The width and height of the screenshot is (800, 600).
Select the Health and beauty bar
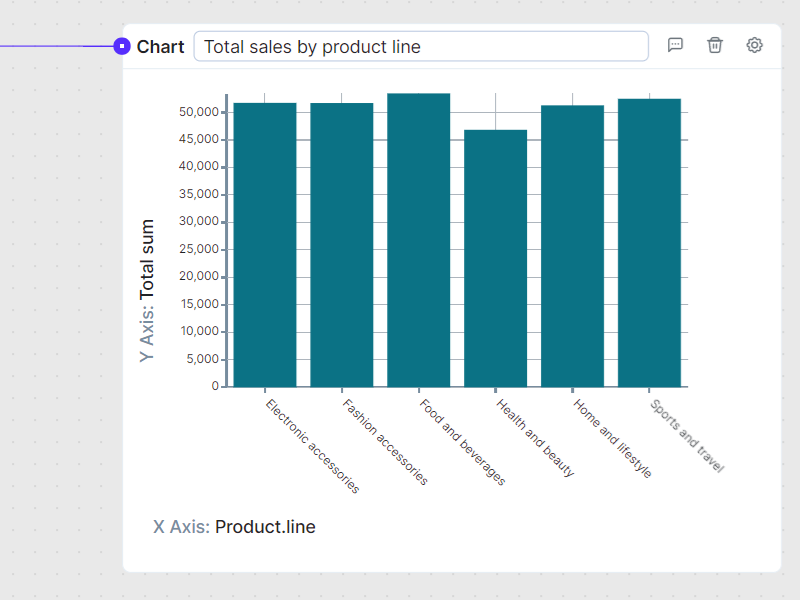point(496,258)
